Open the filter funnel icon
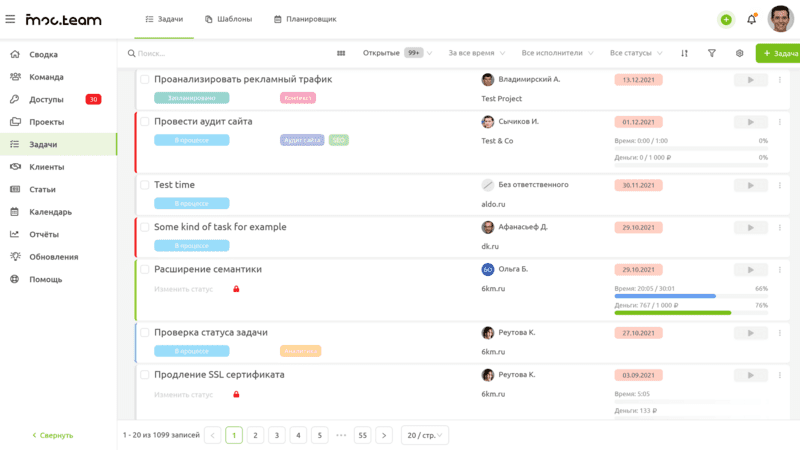Screen dimensions: 800x450 tap(712, 53)
